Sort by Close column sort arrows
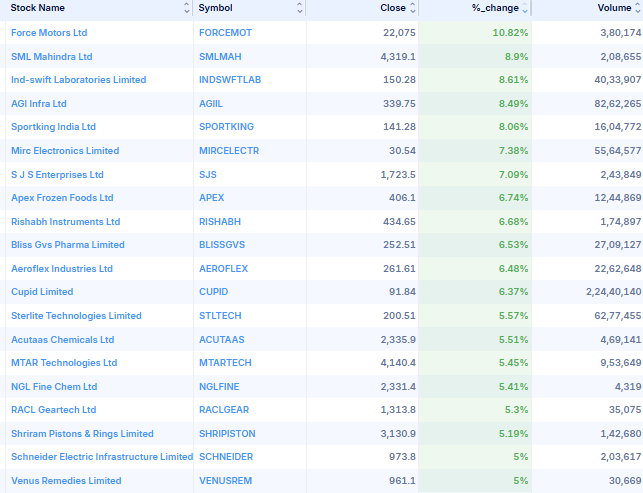The width and height of the screenshot is (643, 493). pos(413,8)
